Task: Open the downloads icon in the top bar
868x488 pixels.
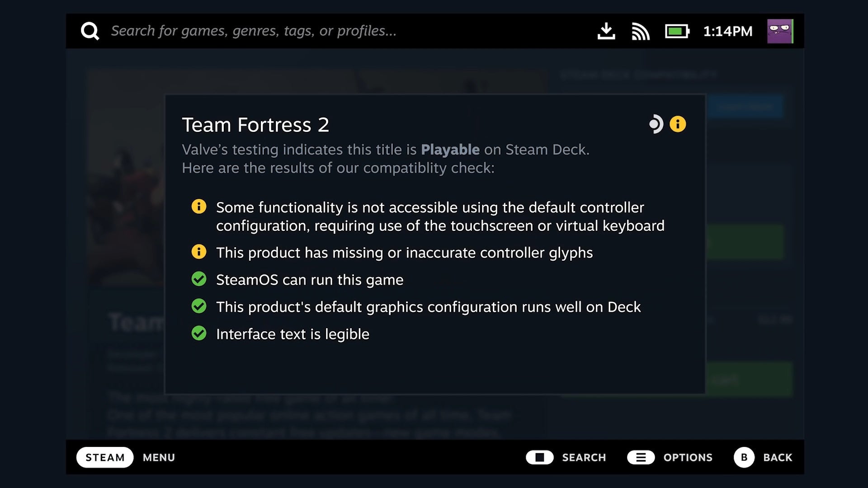Action: tap(606, 31)
